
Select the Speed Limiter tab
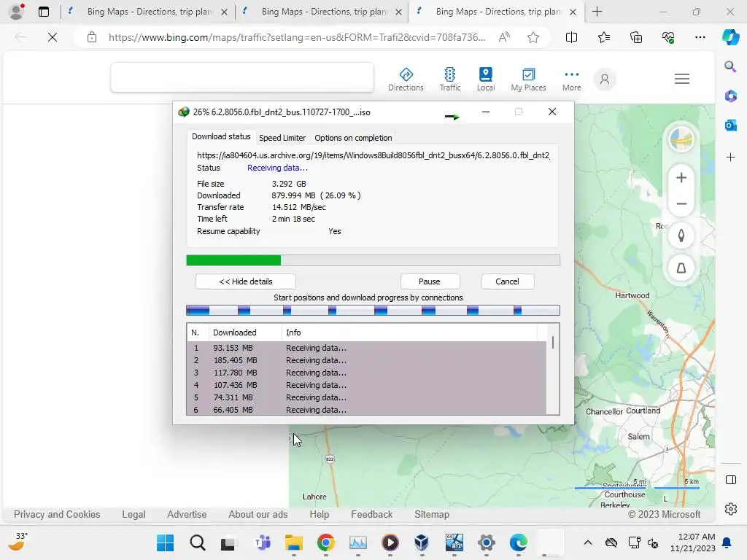pyautogui.click(x=282, y=138)
